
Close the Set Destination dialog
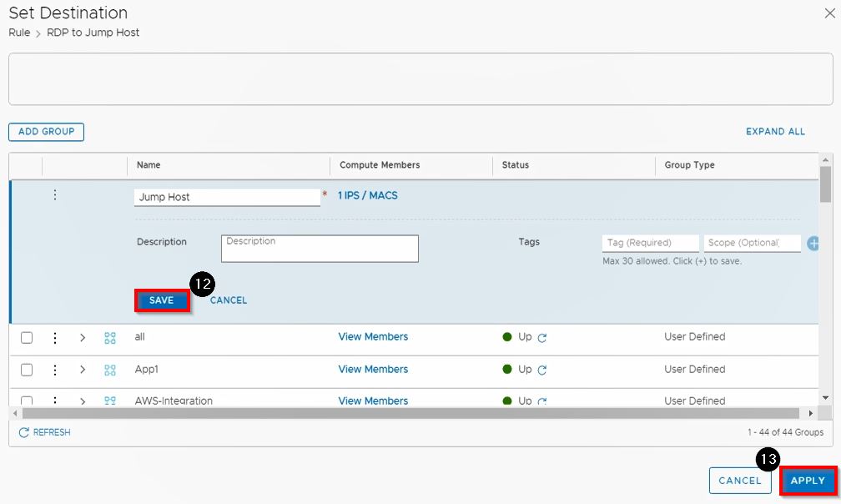pos(829,13)
